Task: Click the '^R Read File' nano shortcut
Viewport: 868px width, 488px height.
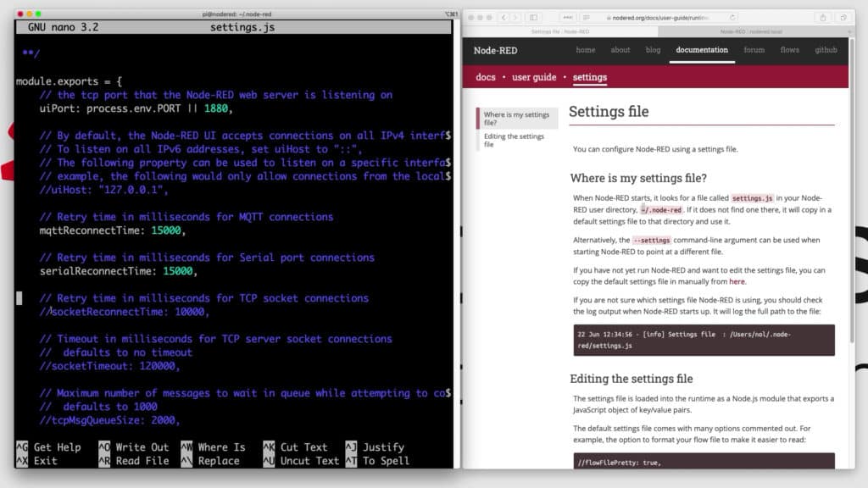Action: click(133, 461)
